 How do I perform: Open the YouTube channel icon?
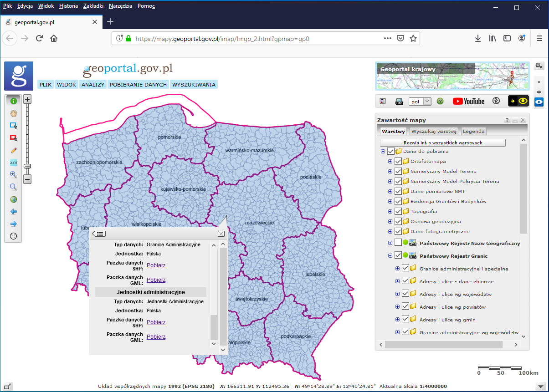coord(469,101)
